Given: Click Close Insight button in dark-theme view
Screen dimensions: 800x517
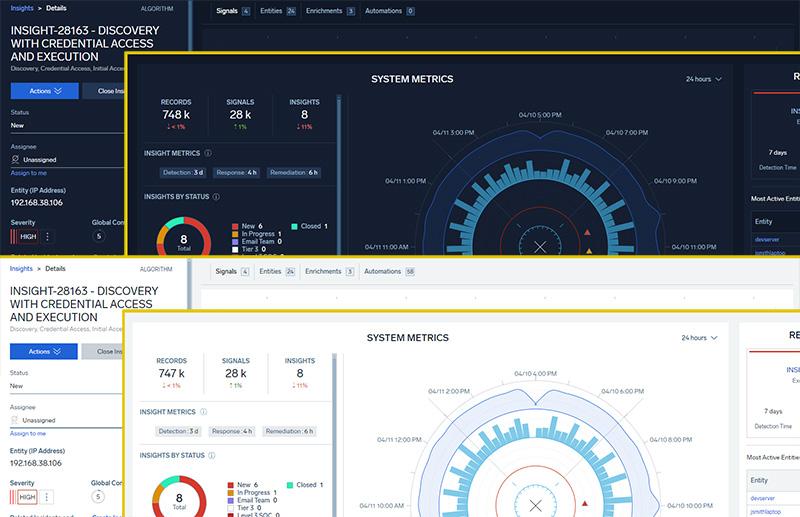Looking at the screenshot, I should tap(104, 91).
